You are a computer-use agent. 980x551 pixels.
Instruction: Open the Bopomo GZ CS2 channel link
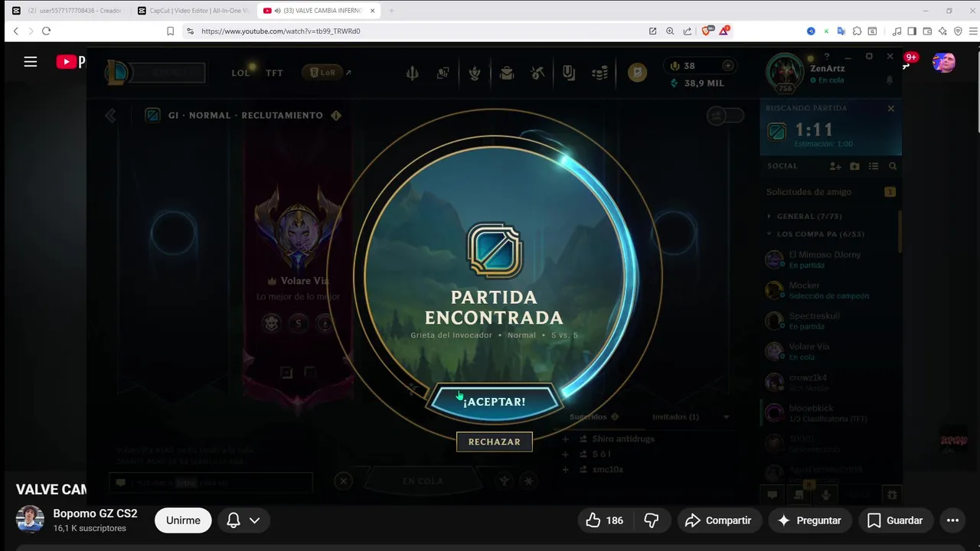point(95,514)
